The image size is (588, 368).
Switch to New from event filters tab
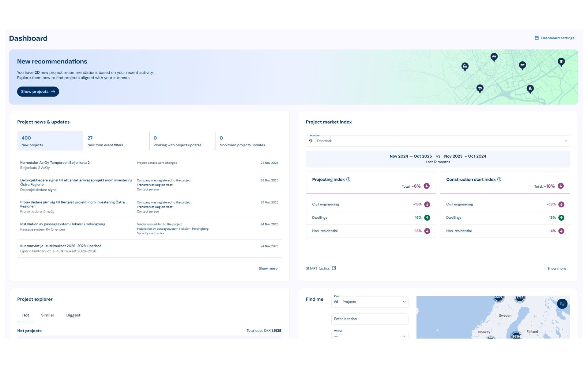(x=116, y=141)
